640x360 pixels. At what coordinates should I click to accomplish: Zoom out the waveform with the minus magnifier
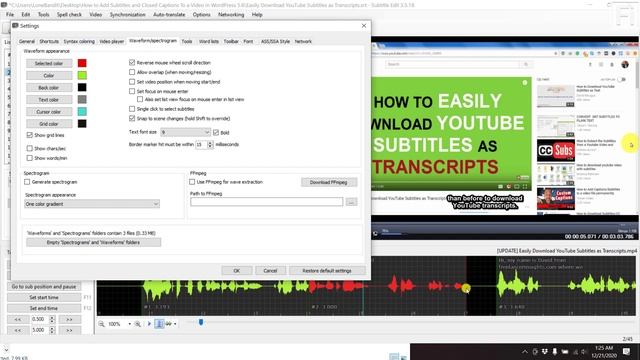(101, 324)
